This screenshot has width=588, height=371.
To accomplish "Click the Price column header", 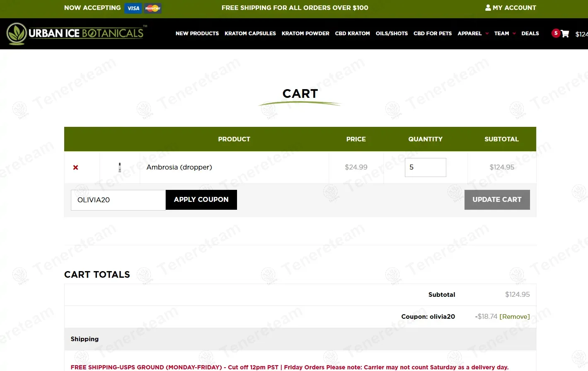I will tap(356, 139).
